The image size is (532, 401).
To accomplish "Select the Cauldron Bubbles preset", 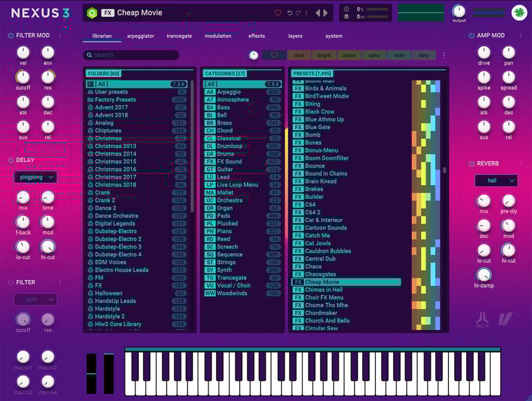I will coord(346,251).
